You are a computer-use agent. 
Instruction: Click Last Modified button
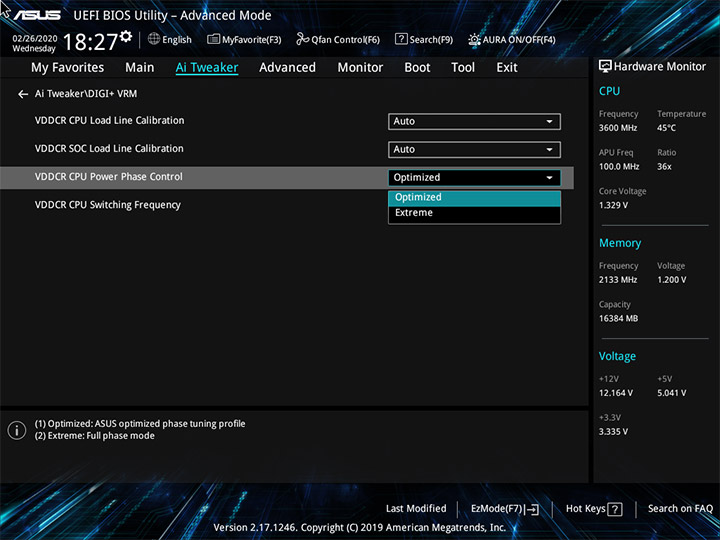(x=416, y=509)
